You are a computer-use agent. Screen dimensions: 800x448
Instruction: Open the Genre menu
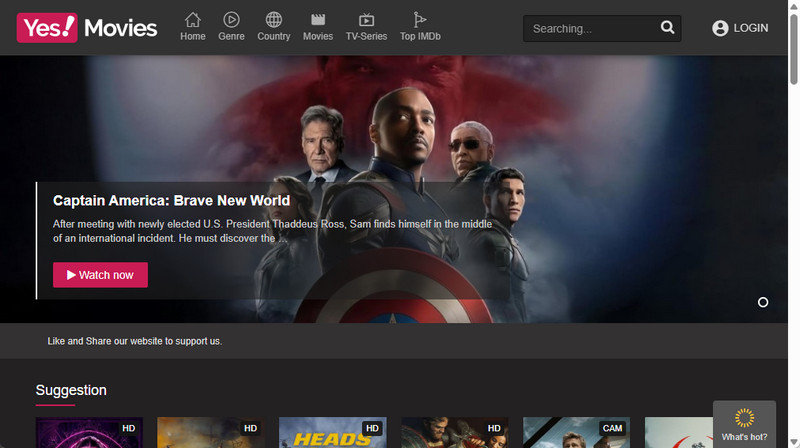coord(231,27)
